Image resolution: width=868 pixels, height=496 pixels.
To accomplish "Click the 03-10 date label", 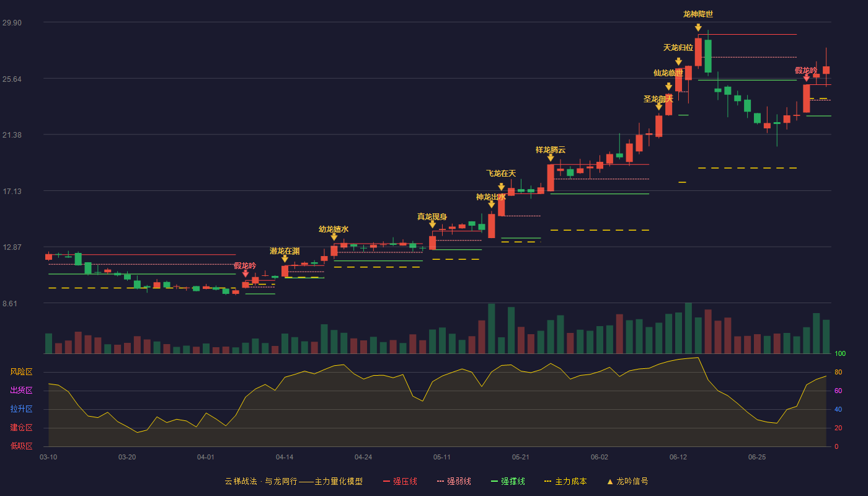I will (x=48, y=457).
